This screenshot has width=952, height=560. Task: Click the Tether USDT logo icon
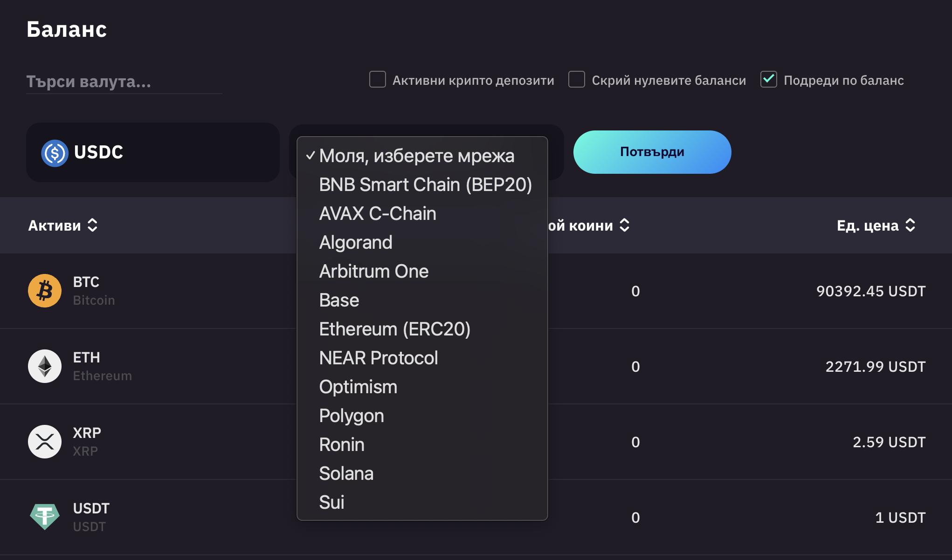pyautogui.click(x=45, y=517)
